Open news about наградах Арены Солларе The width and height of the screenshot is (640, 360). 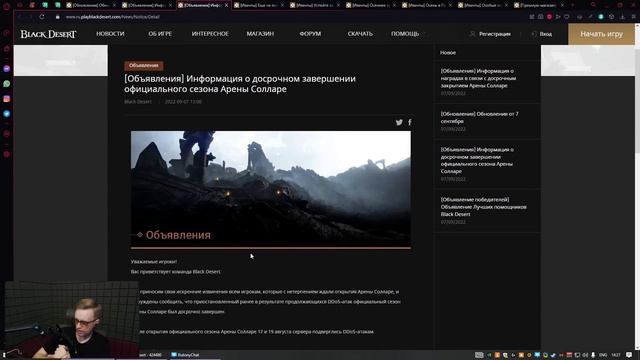pos(478,78)
